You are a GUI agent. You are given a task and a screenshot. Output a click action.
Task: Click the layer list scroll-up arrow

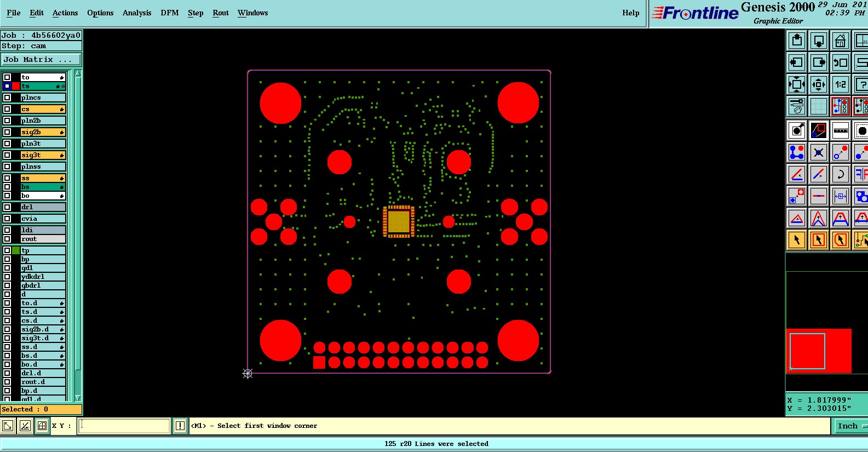pos(78,73)
